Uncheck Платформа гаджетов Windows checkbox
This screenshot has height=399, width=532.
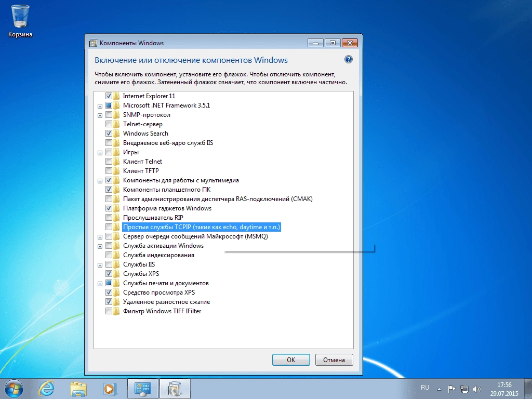[x=109, y=208]
